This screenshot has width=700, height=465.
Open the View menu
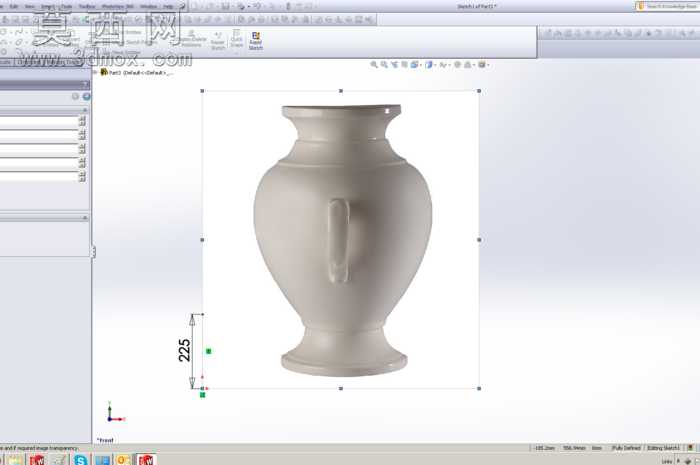click(29, 6)
